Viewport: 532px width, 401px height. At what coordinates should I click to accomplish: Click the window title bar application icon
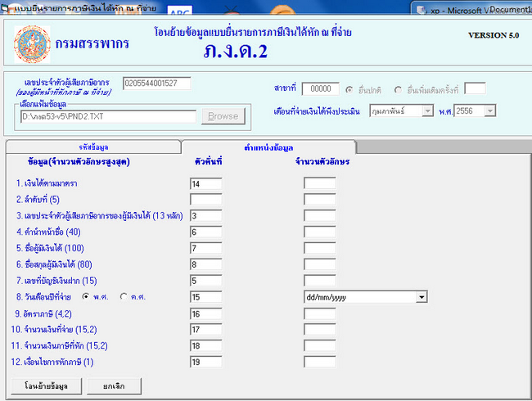click(5, 8)
